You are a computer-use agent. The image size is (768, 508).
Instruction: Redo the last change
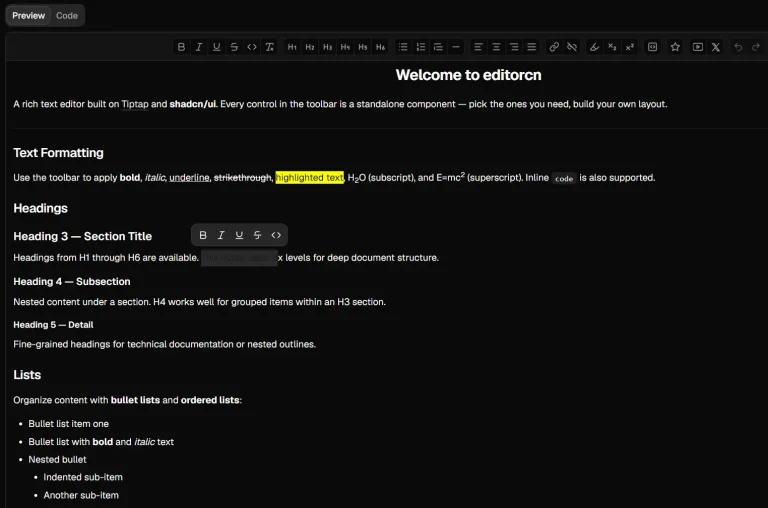(756, 47)
